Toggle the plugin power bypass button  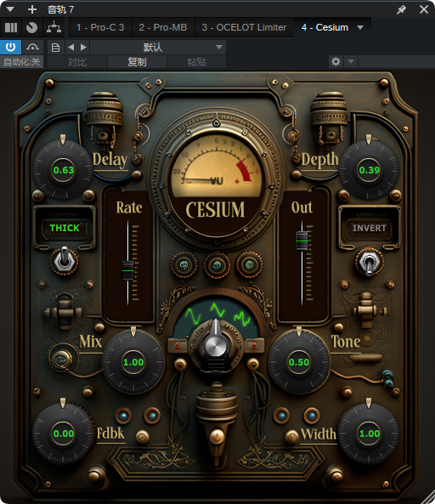10,48
